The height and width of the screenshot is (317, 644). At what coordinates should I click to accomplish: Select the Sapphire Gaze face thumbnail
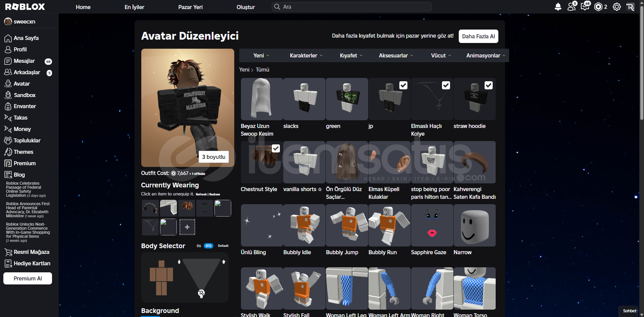(432, 225)
